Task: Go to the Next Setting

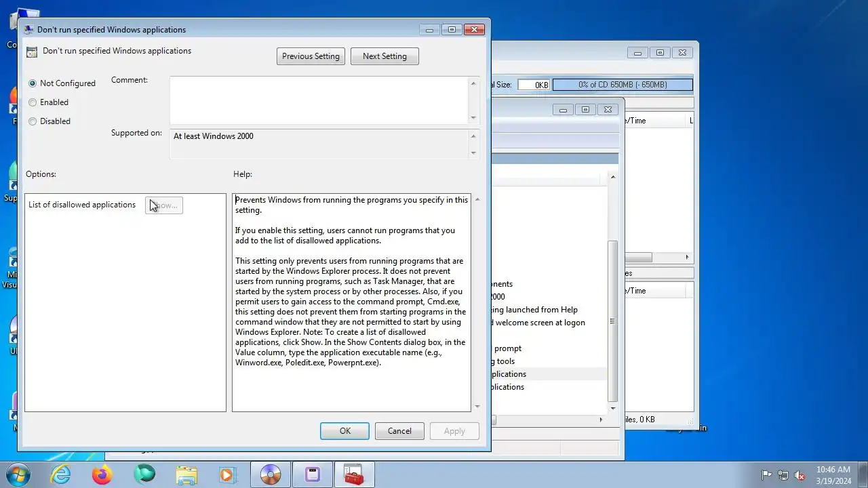Action: [384, 56]
